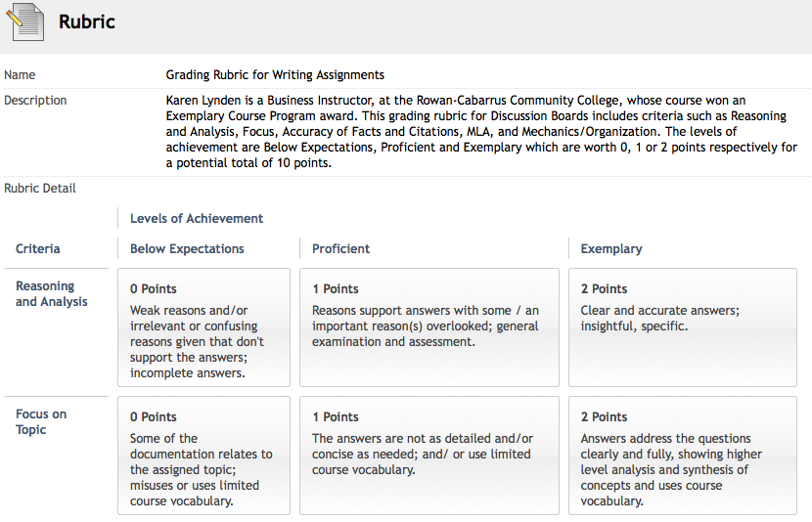Select the rubric name Grading Rubric for Writing Assignments
Viewport: 812px width, 522px height.
[x=275, y=75]
